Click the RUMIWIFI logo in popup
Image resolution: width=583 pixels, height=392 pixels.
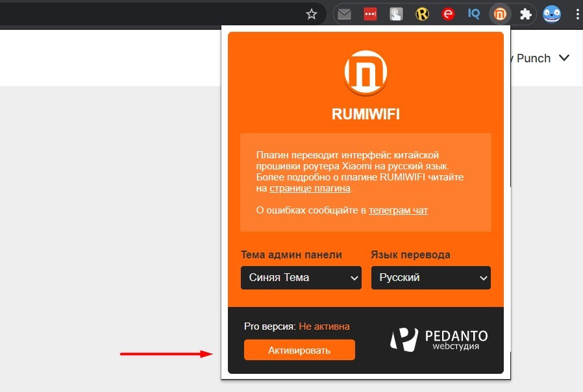pos(366,73)
